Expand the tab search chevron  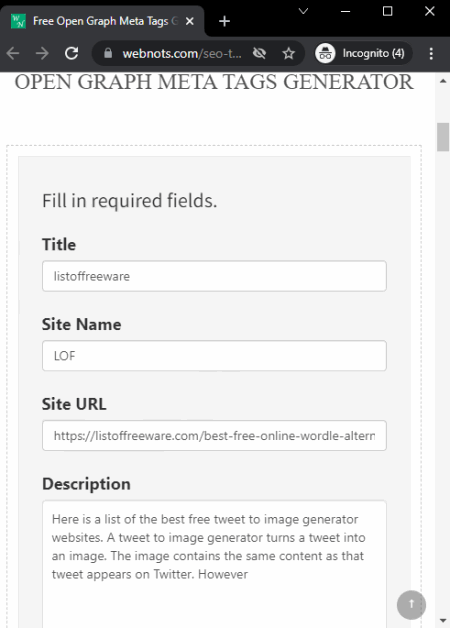tap(303, 11)
